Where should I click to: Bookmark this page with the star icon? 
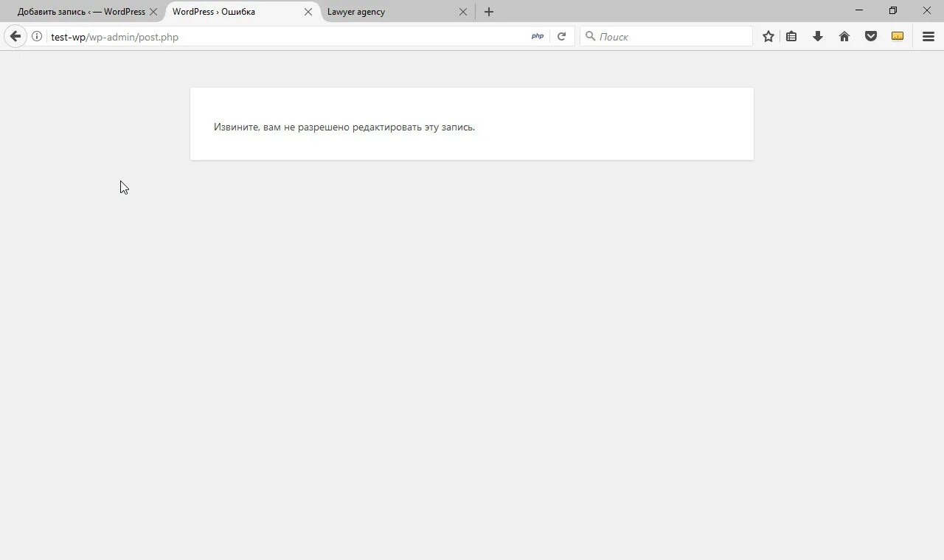click(768, 36)
